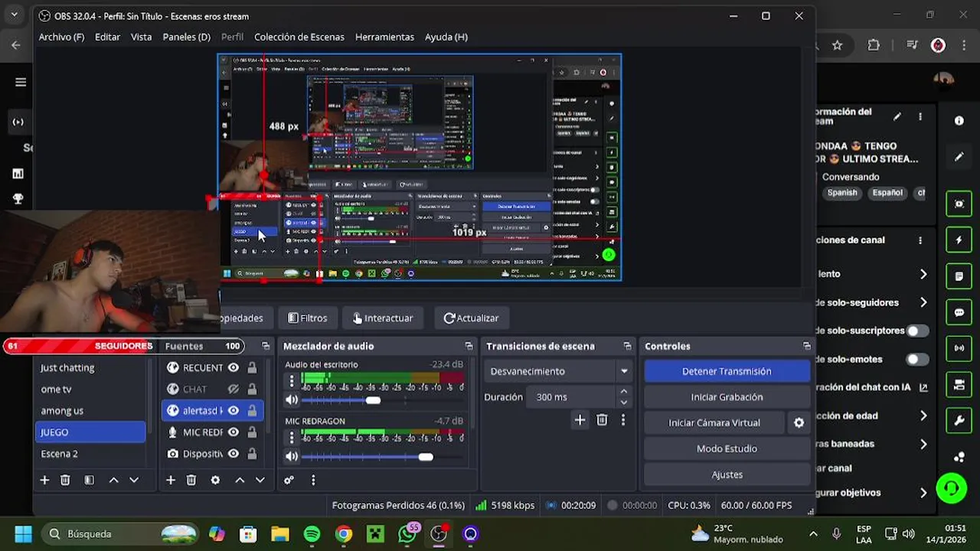Move selected source up with arrow

click(240, 480)
